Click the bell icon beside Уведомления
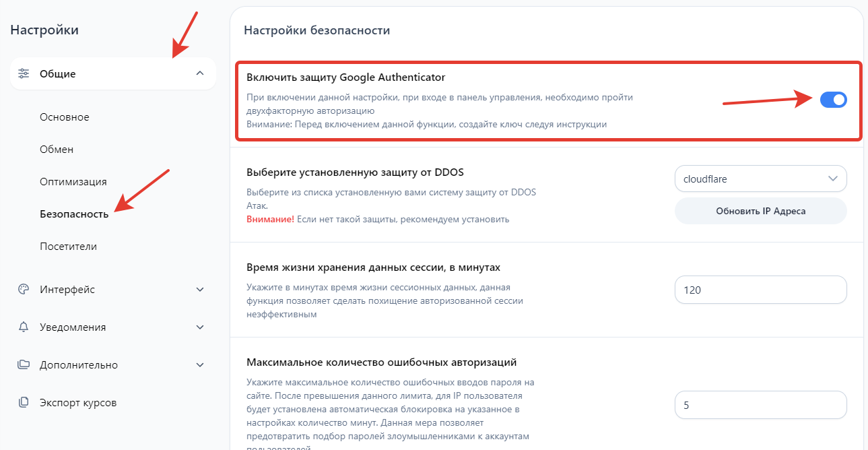Image resolution: width=868 pixels, height=450 pixels. pos(24,327)
